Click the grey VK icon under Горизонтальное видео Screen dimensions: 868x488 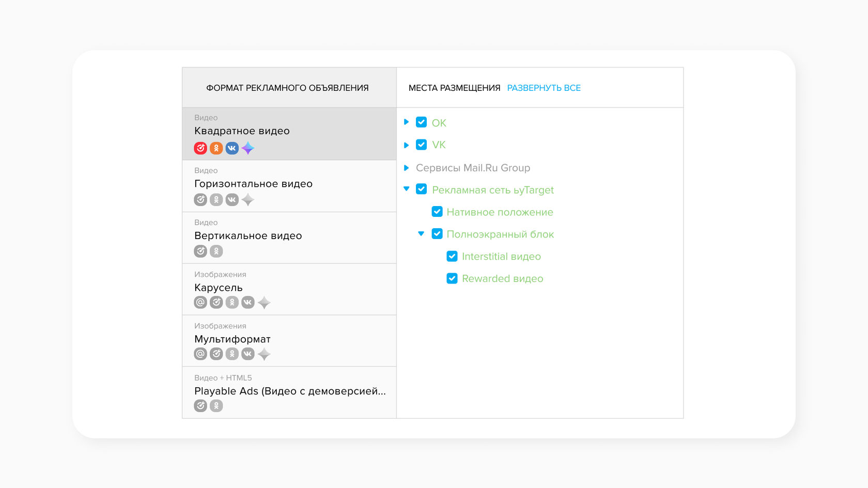(x=232, y=200)
